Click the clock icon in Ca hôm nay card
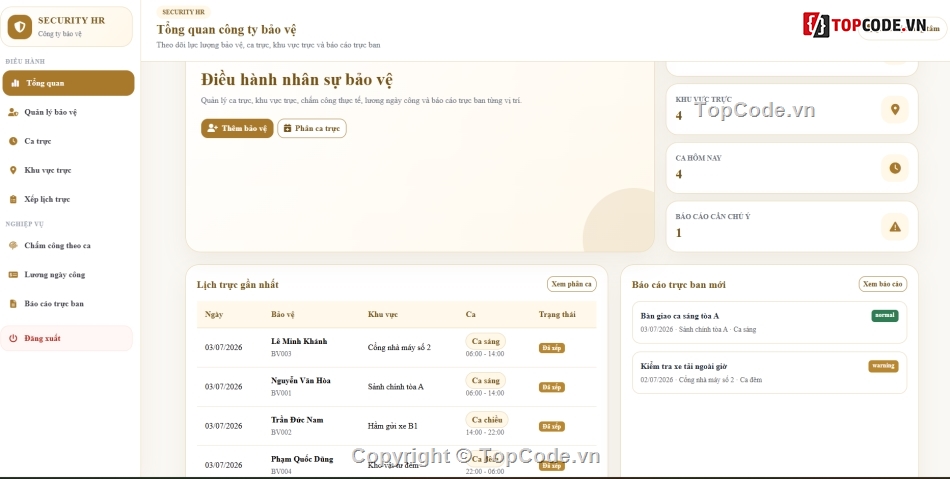 [895, 168]
